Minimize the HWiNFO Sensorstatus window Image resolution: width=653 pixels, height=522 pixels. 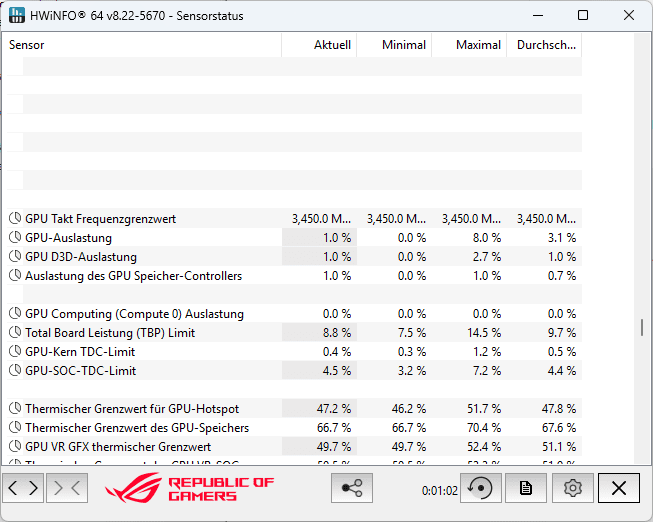coord(538,15)
